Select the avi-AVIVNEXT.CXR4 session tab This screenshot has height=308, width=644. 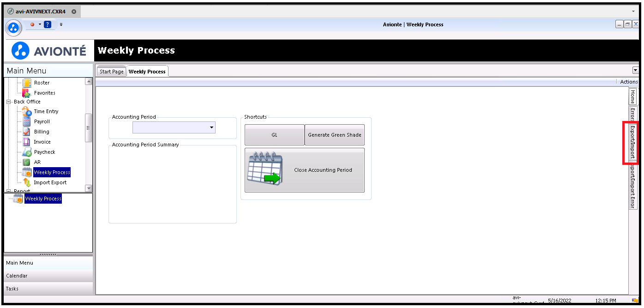pos(42,11)
